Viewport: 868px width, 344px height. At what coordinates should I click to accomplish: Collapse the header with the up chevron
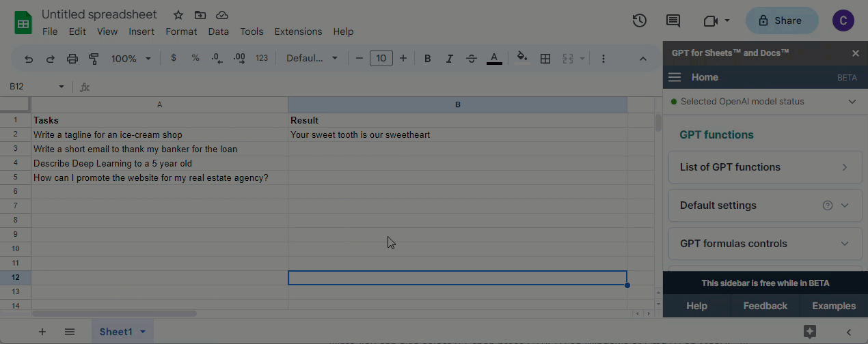pos(643,59)
